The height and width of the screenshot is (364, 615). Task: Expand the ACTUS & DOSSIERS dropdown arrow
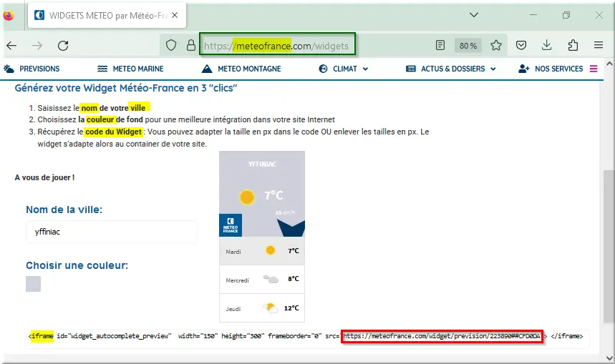tap(493, 69)
